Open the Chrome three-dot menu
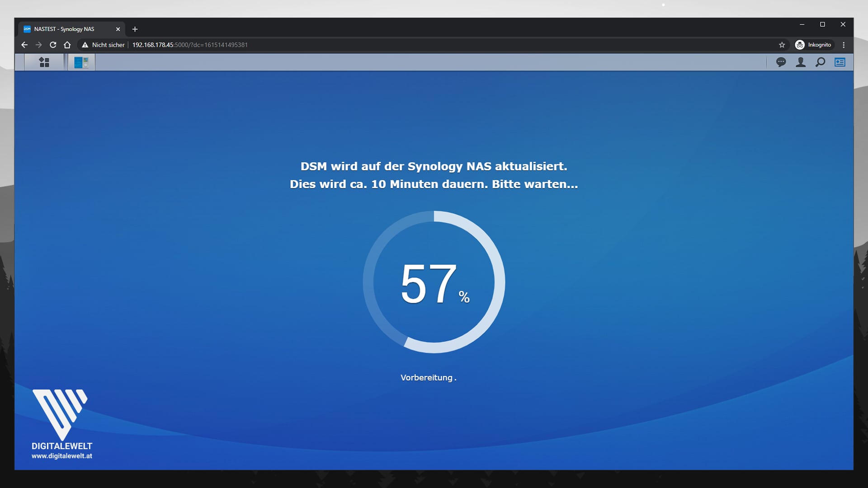Screen dimensions: 868x488 tap(844, 45)
